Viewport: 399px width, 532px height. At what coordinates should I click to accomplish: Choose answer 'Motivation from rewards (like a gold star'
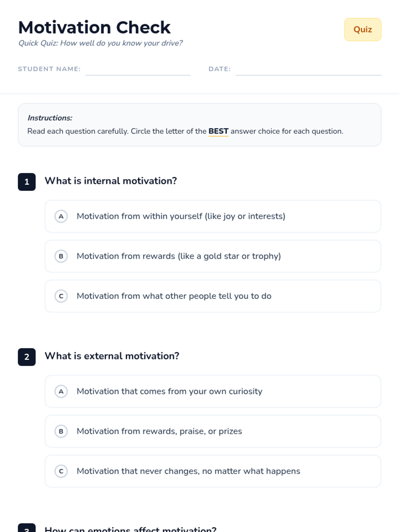pyautogui.click(x=213, y=256)
